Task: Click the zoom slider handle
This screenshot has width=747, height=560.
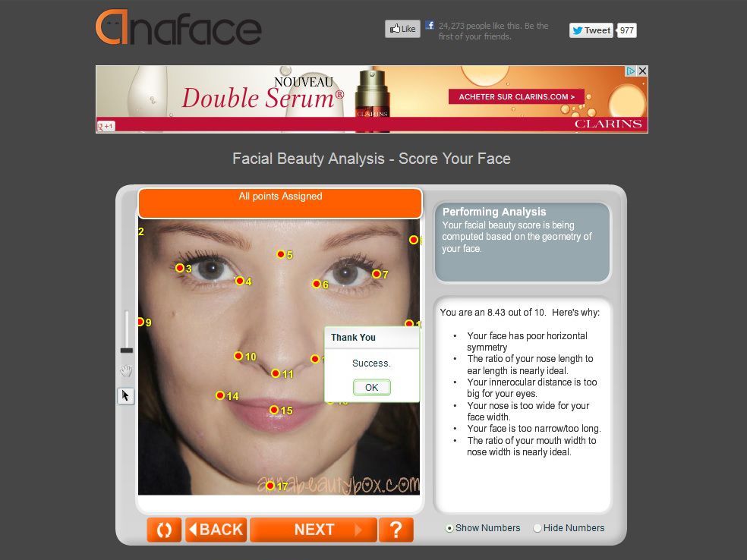Action: click(127, 351)
